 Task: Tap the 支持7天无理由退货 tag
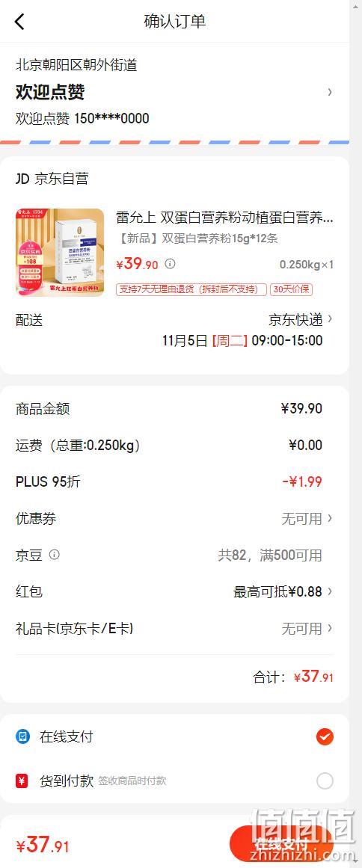pos(191,289)
